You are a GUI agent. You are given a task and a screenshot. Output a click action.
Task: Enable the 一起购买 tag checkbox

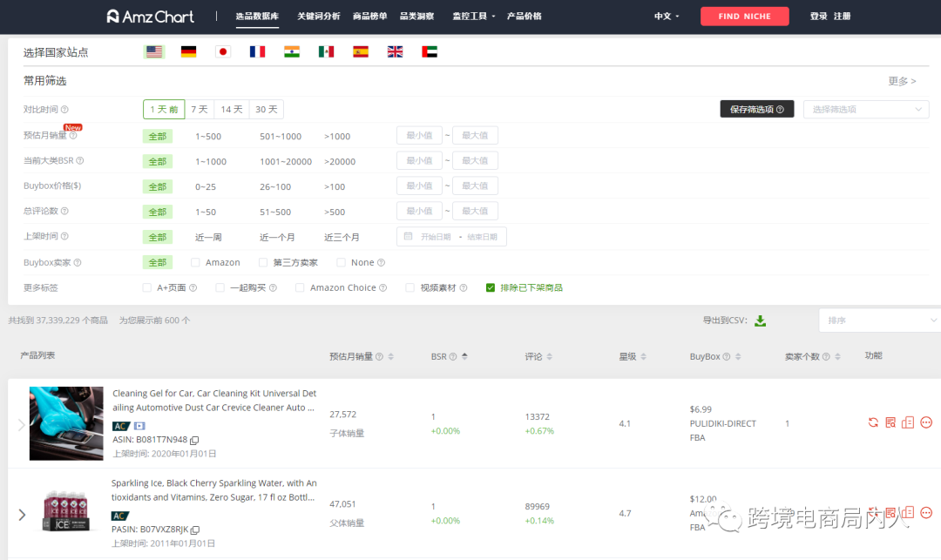[220, 287]
